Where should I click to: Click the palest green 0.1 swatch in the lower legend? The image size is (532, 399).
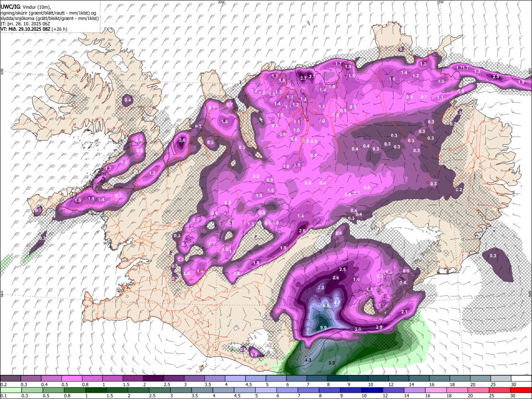pyautogui.click(x=10, y=390)
